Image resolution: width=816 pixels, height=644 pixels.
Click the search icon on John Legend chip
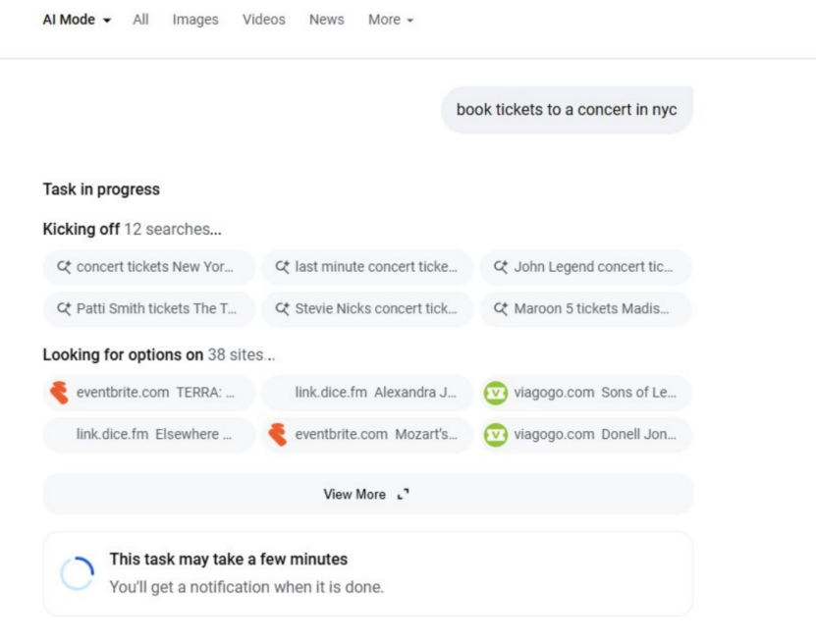coord(501,267)
